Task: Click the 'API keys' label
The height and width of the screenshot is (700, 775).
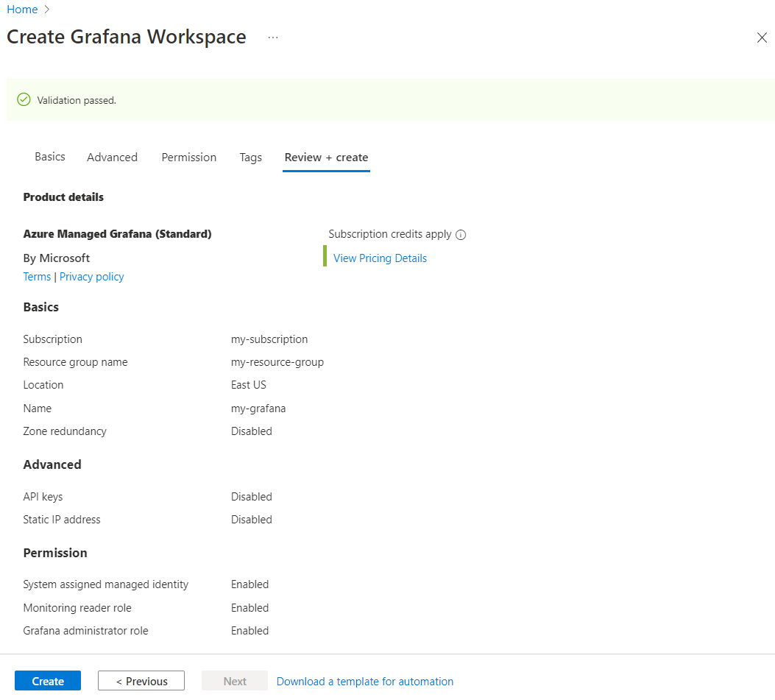Action: (43, 497)
